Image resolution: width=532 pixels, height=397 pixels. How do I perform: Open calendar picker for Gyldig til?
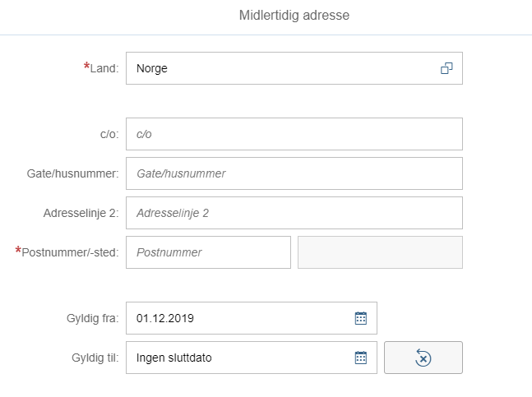tap(361, 358)
